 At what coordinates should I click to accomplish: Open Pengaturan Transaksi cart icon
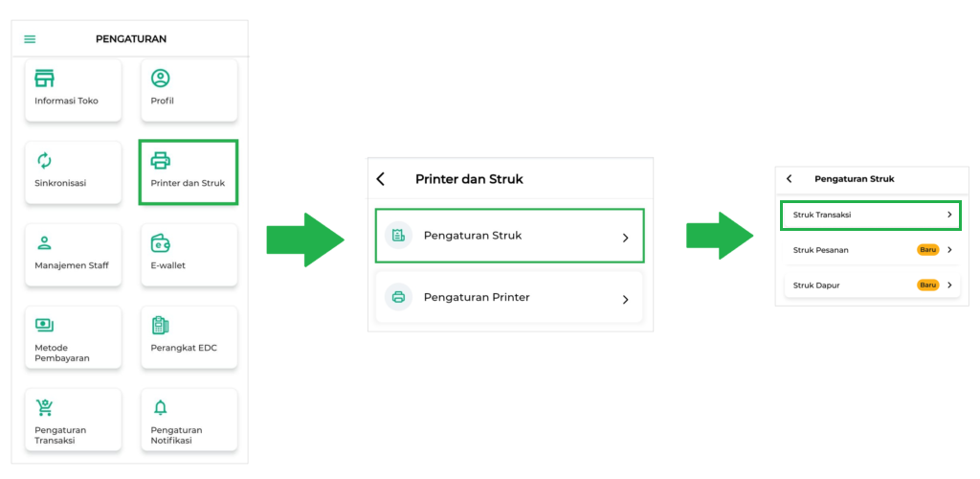coord(44,408)
